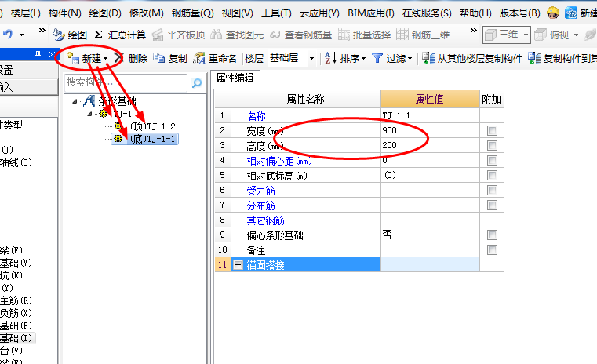597x364 pixels.
Task: Click the 搜索构件 search input field
Action: click(x=126, y=82)
